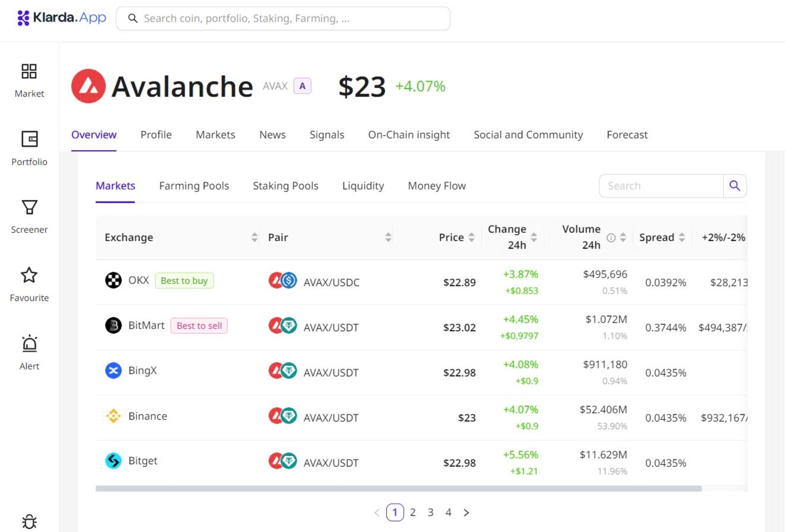Open the Alert bell icon

[29, 344]
